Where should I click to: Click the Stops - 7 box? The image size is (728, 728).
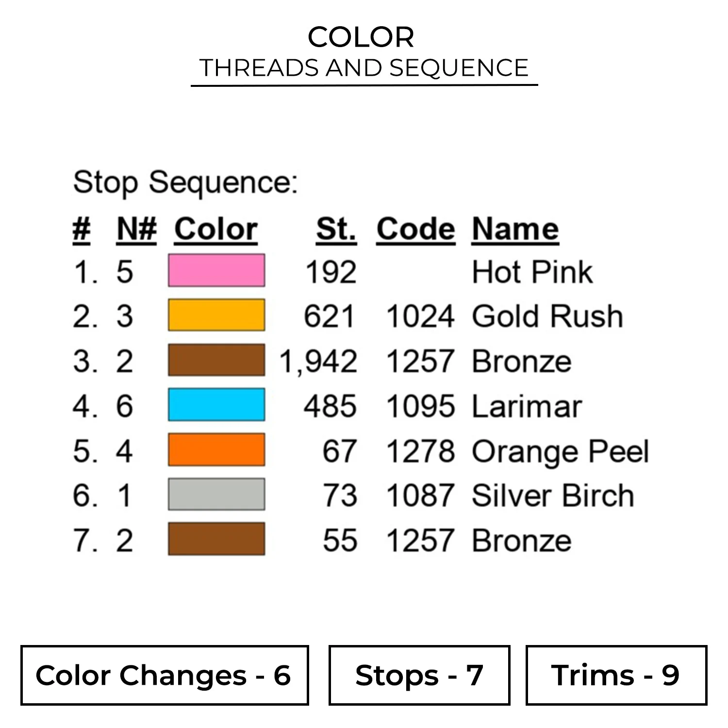click(419, 675)
